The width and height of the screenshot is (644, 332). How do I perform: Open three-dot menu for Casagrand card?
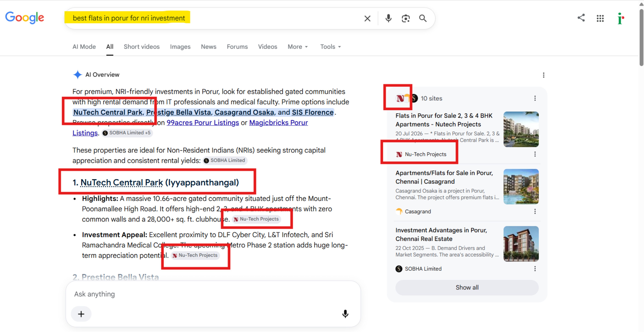[x=535, y=212]
